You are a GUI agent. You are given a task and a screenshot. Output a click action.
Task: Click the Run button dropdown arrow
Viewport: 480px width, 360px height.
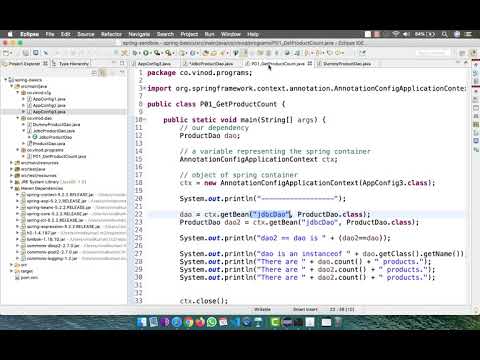click(151, 53)
